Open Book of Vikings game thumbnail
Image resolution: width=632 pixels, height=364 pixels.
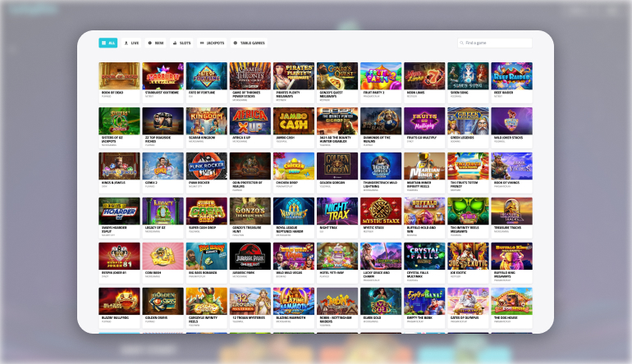pyautogui.click(x=511, y=166)
